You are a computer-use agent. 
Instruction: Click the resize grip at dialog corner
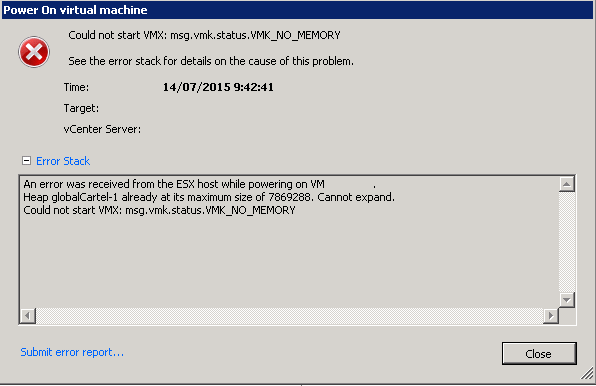(x=587, y=373)
